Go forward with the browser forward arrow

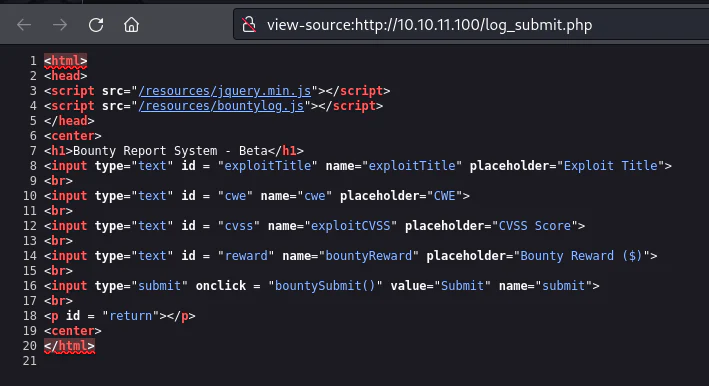[x=60, y=25]
